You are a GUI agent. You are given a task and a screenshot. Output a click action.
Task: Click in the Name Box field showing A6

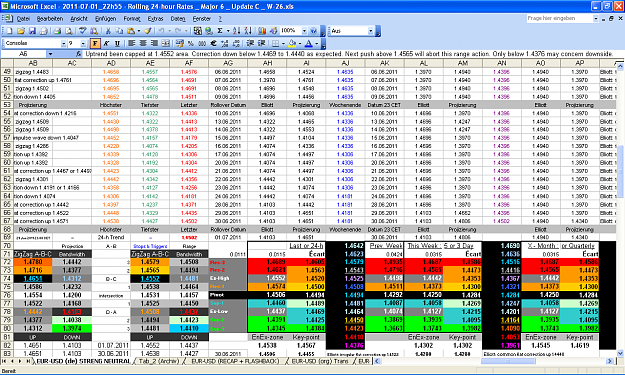coord(24,54)
